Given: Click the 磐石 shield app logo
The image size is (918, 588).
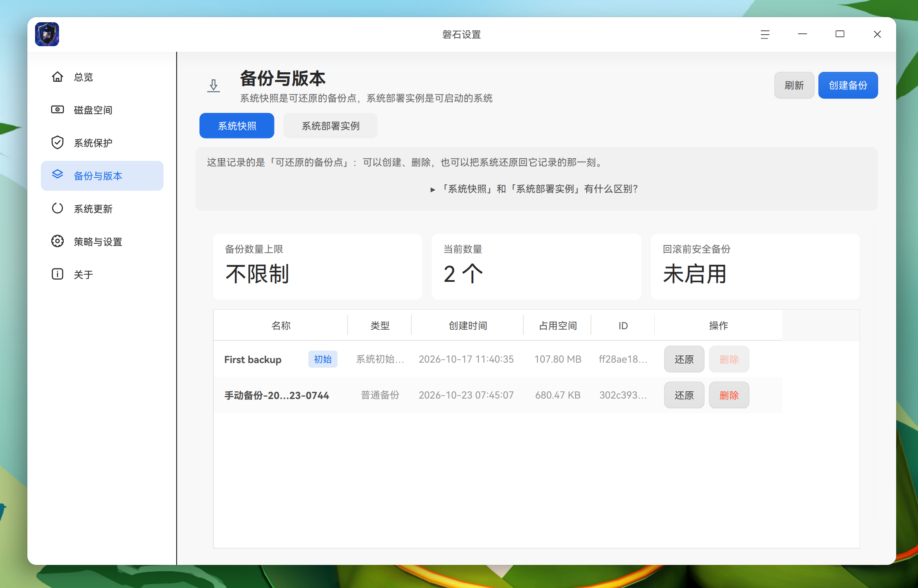Looking at the screenshot, I should tap(47, 34).
